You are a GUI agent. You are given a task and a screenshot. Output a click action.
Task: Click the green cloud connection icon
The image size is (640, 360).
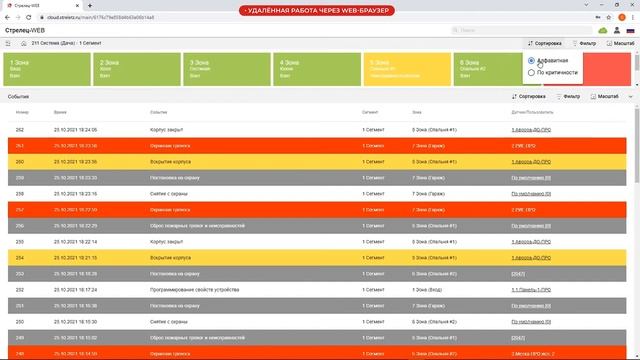click(x=602, y=31)
